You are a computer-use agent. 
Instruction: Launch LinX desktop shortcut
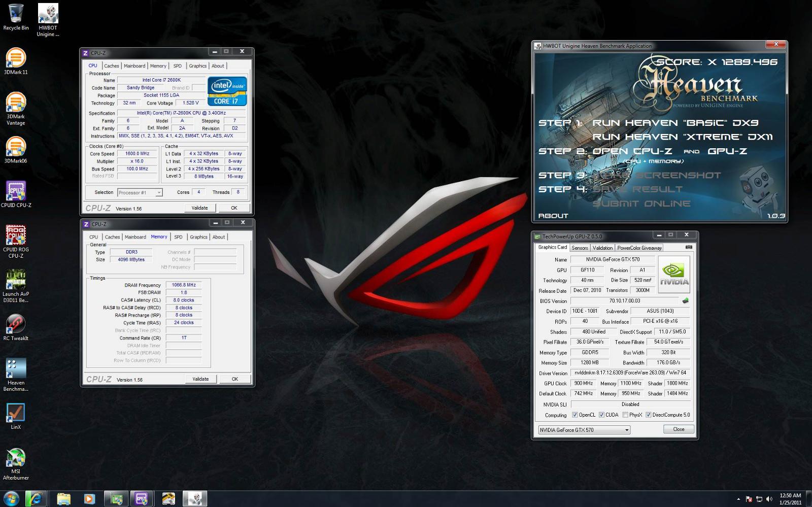[16, 416]
